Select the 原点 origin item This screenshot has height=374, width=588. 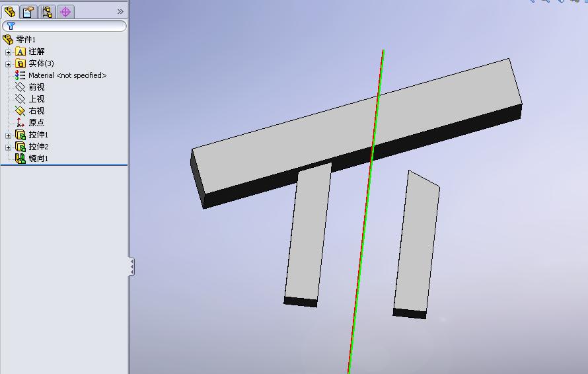36,123
